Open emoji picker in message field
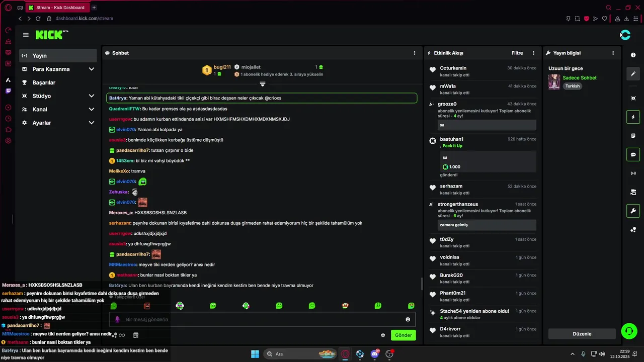The width and height of the screenshot is (644, 362). click(x=408, y=319)
